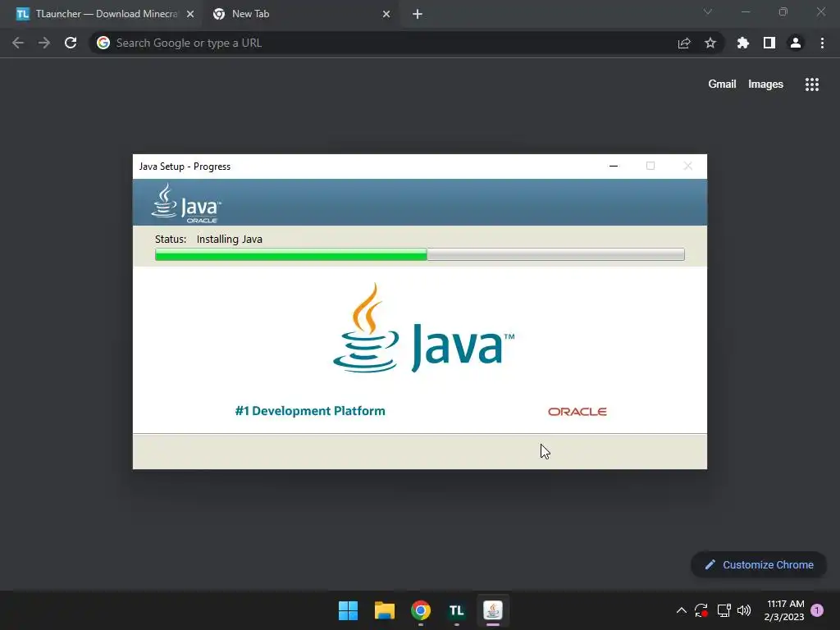The width and height of the screenshot is (840, 630).
Task: Click Customize Chrome button
Action: (x=759, y=564)
